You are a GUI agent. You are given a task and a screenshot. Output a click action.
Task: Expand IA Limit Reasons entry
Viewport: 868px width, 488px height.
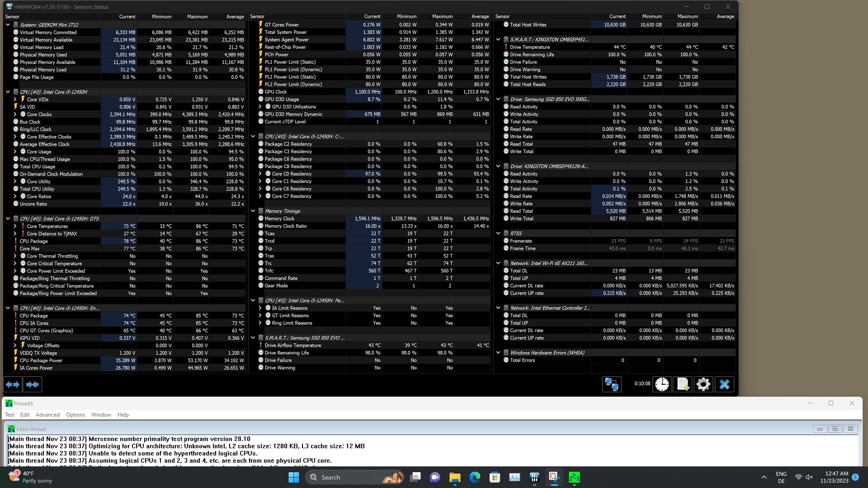260,308
